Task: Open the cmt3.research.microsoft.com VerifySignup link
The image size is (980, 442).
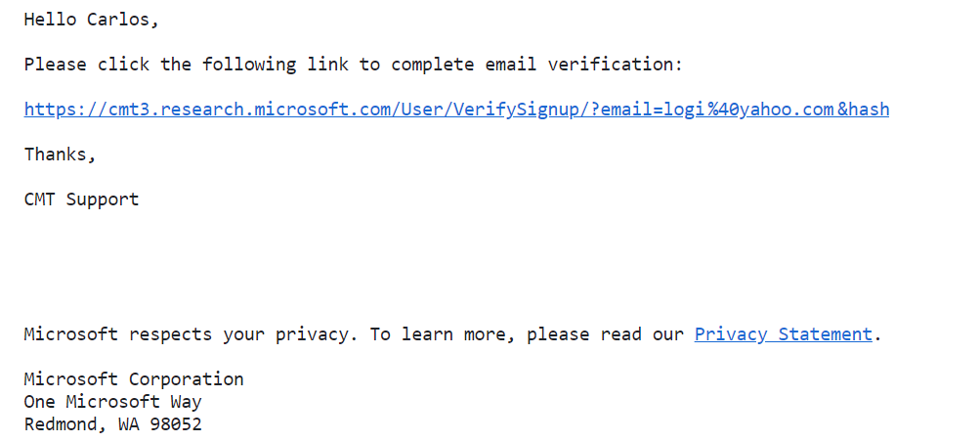Action: tap(456, 110)
